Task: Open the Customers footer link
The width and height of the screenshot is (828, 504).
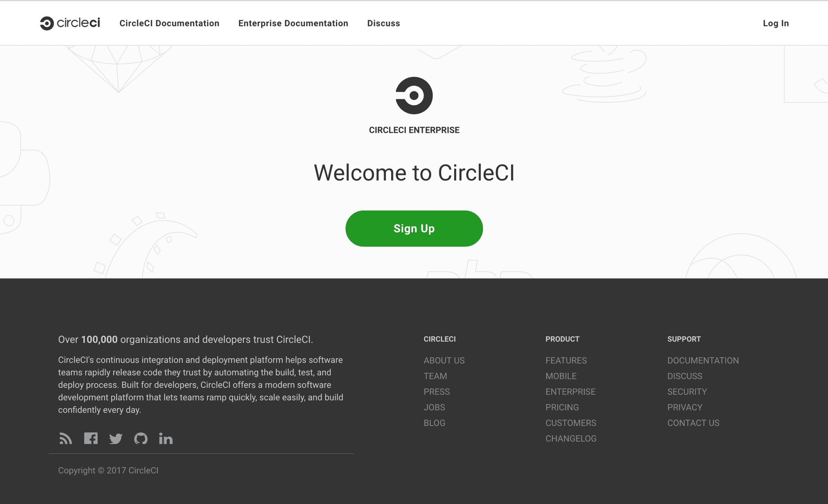Action: (x=571, y=423)
